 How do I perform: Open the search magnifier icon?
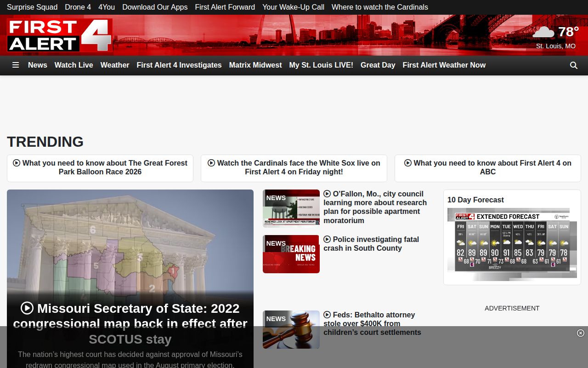[574, 65]
